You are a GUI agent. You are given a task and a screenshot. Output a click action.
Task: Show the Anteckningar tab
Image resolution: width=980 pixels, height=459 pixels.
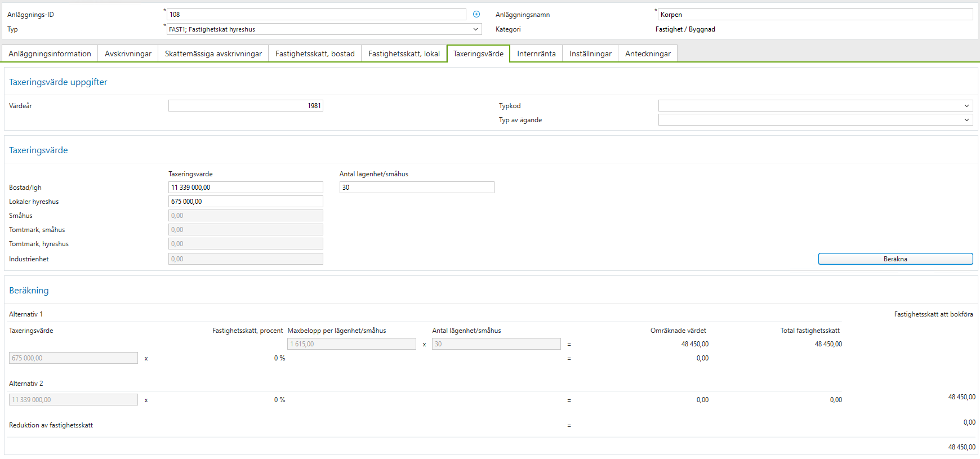click(648, 54)
